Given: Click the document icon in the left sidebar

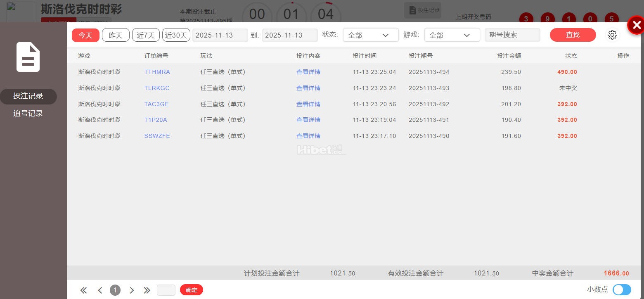Looking at the screenshot, I should tap(28, 57).
